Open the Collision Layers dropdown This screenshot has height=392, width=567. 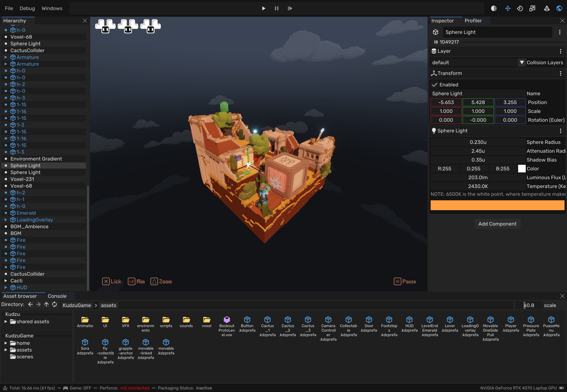pyautogui.click(x=522, y=62)
